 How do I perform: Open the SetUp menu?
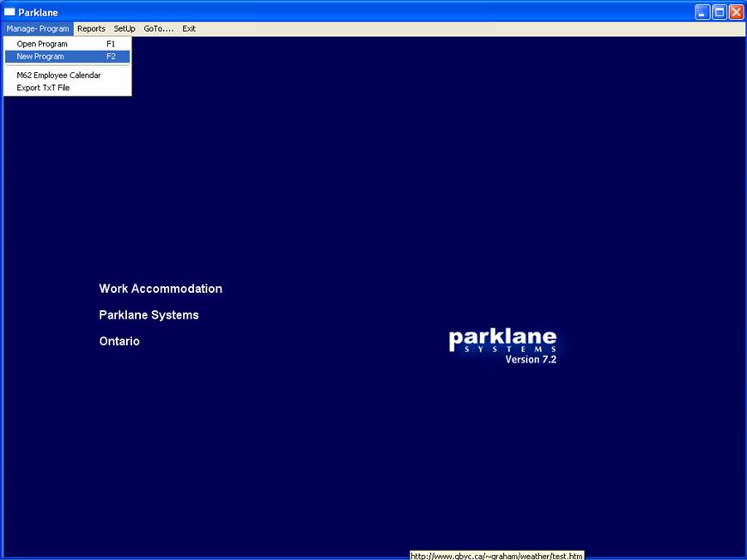[125, 28]
